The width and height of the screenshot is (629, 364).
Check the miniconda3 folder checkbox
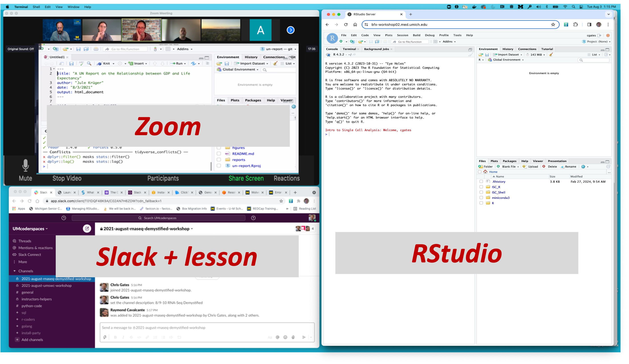point(481,198)
